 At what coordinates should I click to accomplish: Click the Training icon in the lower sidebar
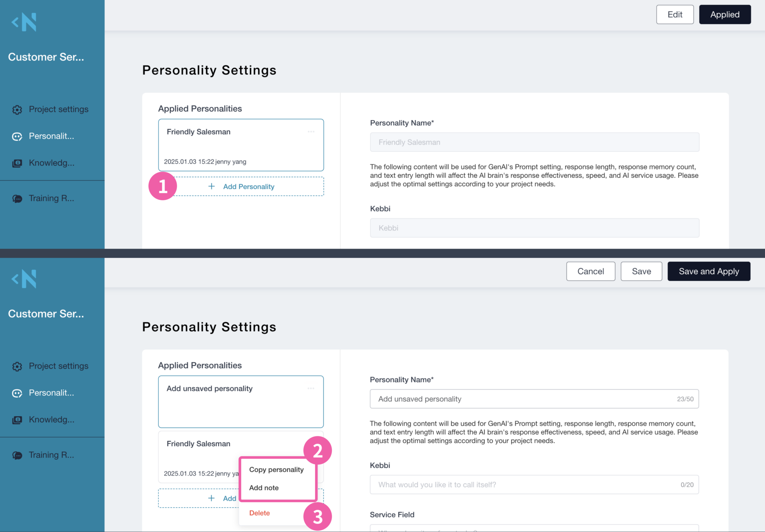(17, 455)
